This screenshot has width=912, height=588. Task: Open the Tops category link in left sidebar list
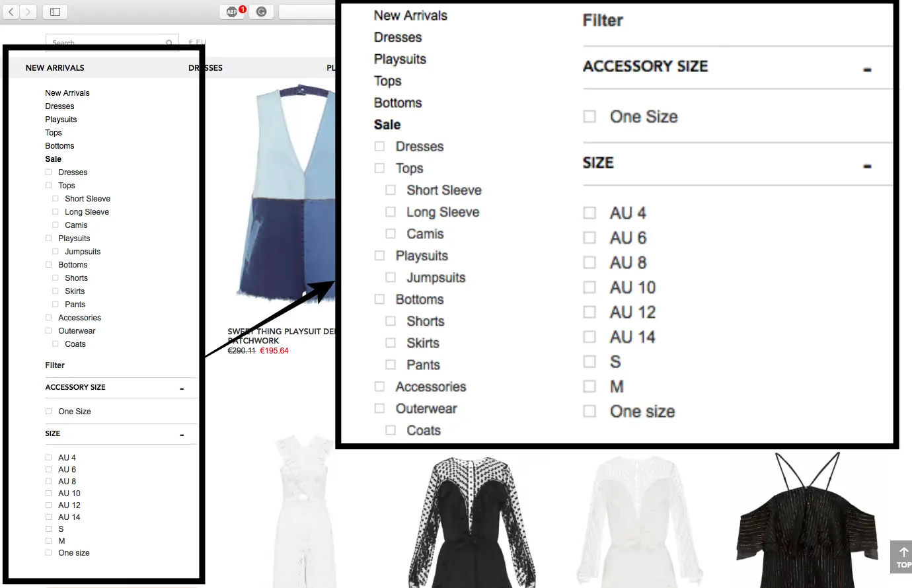click(x=54, y=133)
